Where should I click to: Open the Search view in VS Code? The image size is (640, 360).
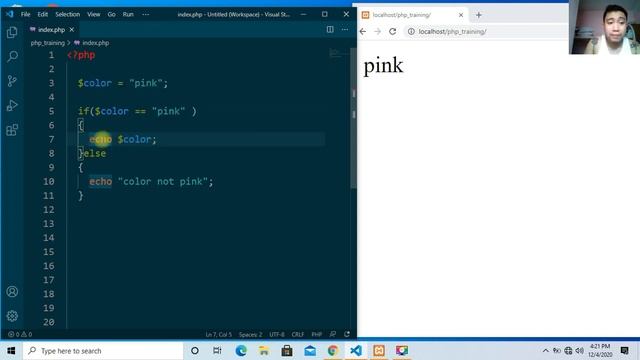[x=12, y=56]
